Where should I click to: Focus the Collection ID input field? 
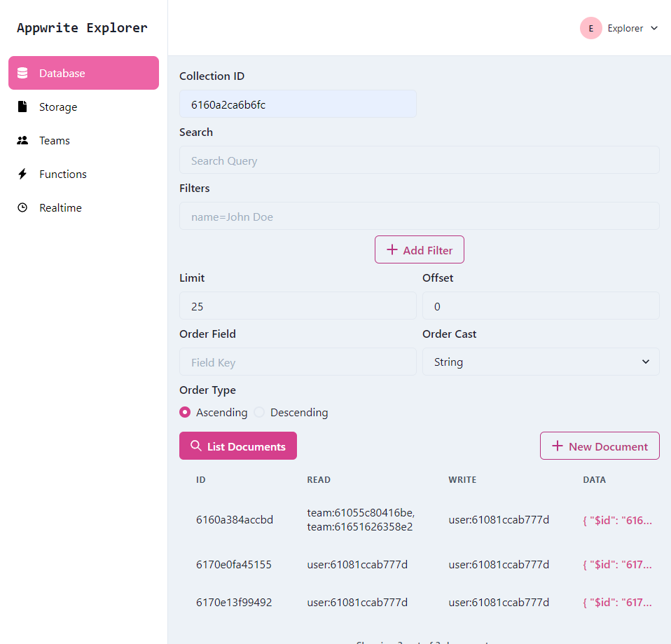pos(298,104)
